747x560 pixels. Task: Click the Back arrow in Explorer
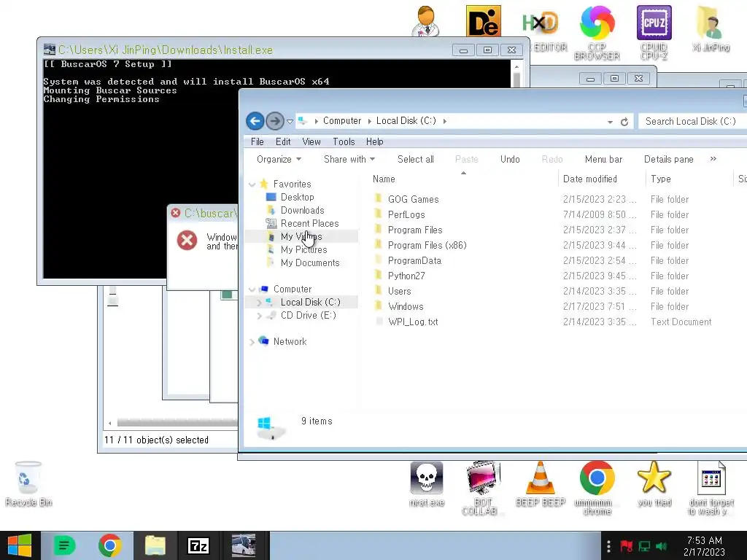point(255,121)
